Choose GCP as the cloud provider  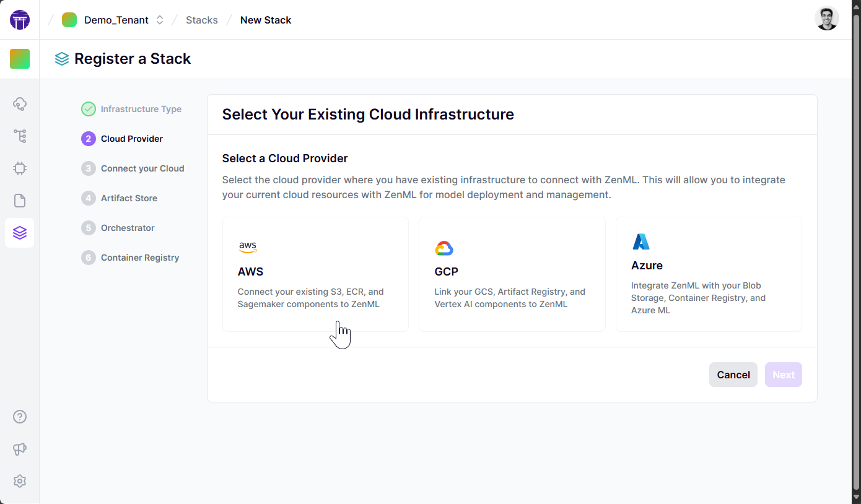pyautogui.click(x=512, y=274)
